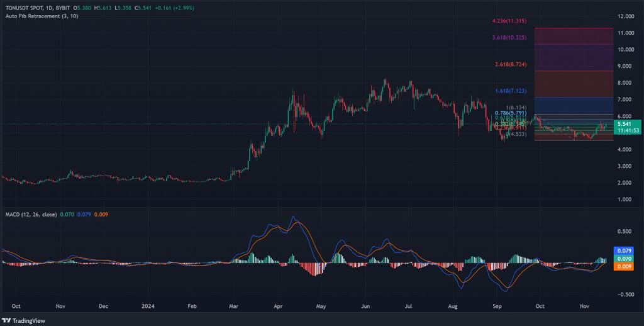Click the TradingView logo
This screenshot has height=326, width=644.
click(24, 321)
